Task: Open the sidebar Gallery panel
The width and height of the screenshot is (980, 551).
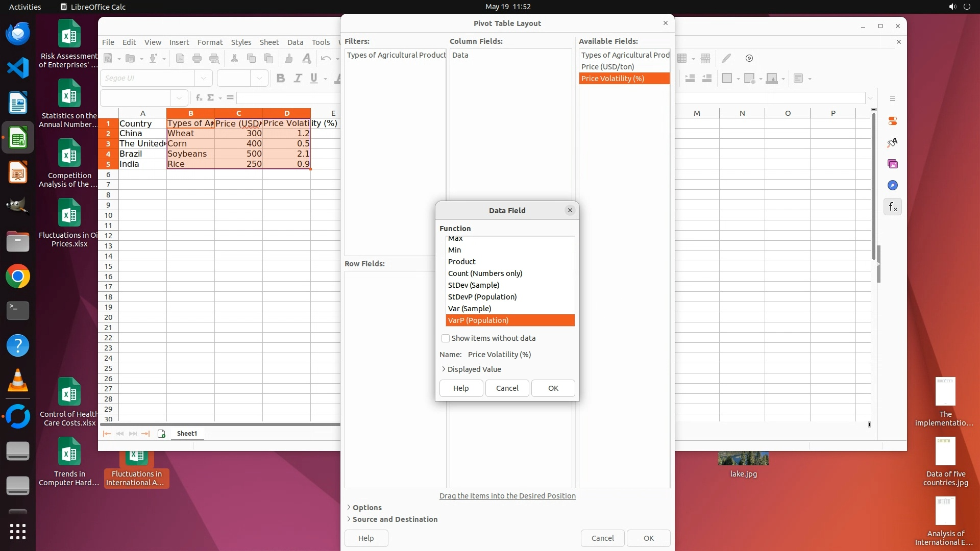Action: click(892, 164)
